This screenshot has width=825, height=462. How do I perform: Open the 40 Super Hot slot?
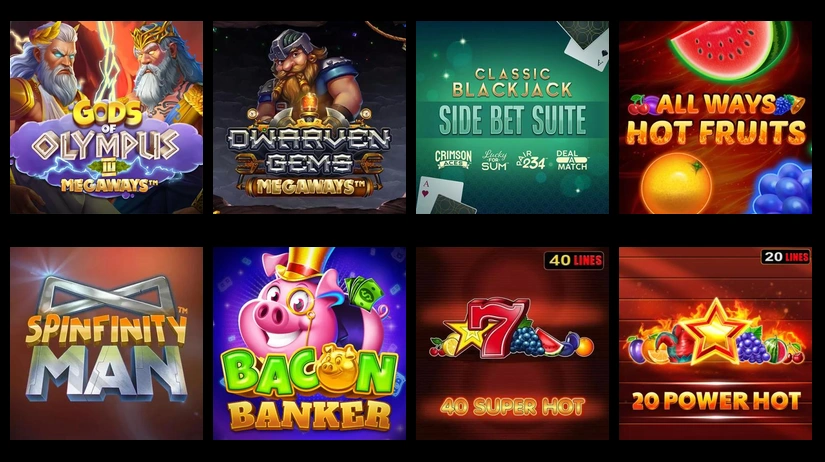pos(512,344)
